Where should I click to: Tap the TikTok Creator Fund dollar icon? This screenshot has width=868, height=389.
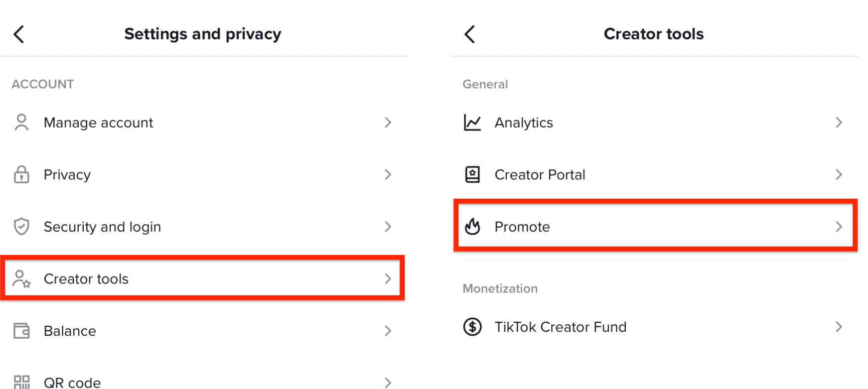pyautogui.click(x=472, y=327)
